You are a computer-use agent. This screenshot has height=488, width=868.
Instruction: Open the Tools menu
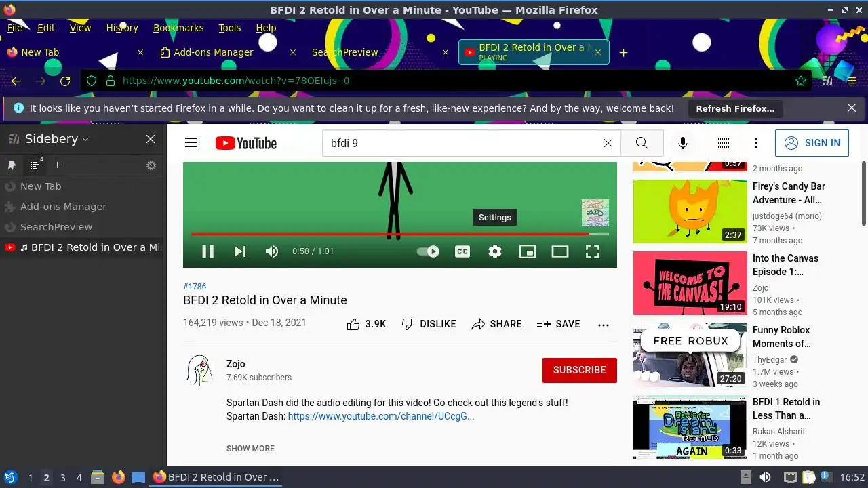[230, 28]
